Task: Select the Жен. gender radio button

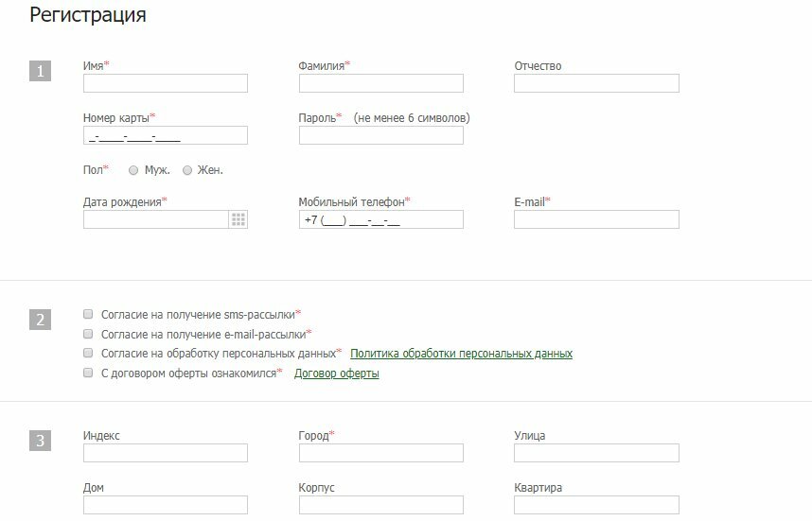Action: pos(187,171)
